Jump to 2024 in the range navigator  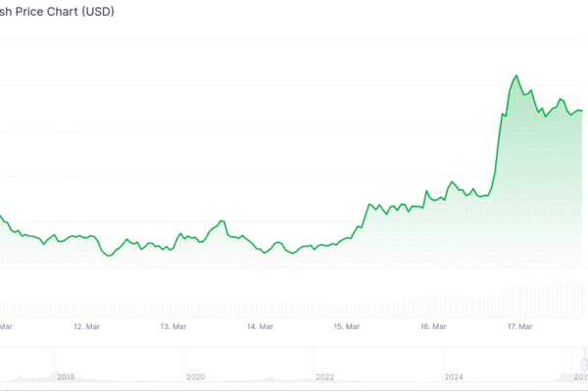(x=454, y=376)
